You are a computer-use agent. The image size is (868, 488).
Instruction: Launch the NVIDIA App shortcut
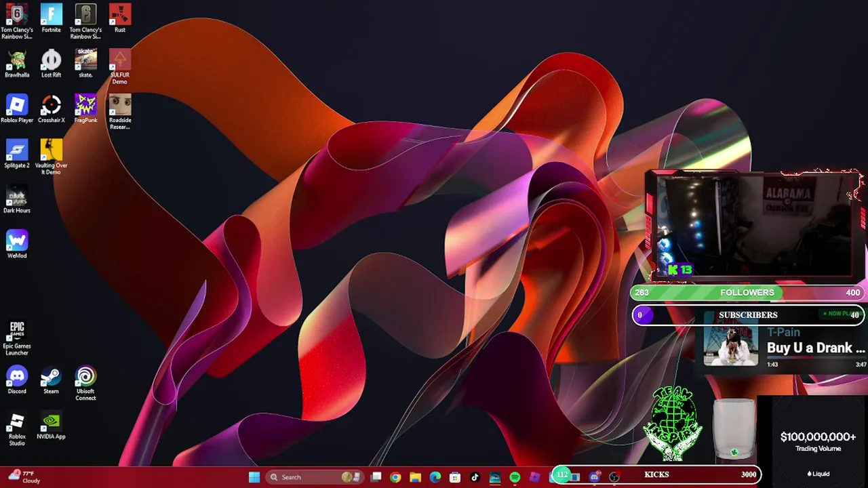[x=51, y=426]
